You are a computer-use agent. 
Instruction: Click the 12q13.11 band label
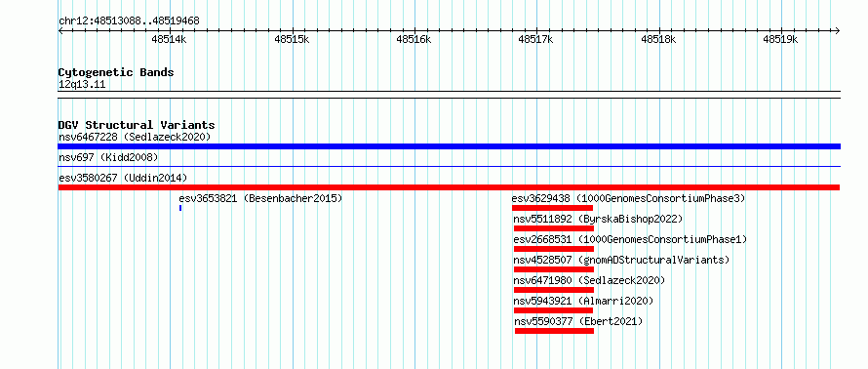pyautogui.click(x=81, y=85)
